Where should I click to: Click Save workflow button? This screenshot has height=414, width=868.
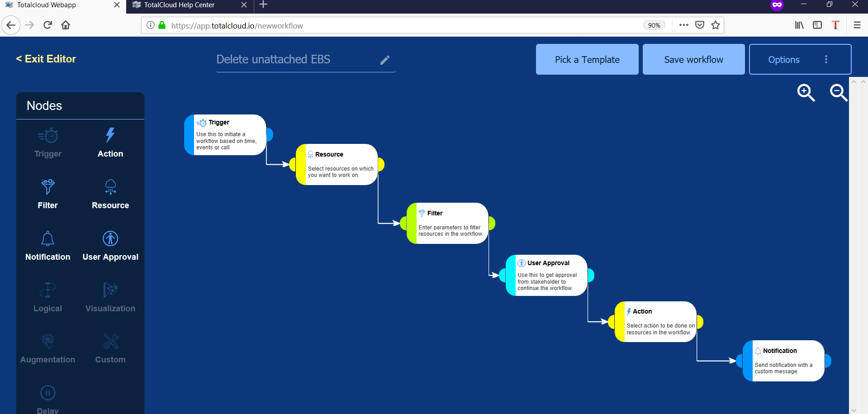pyautogui.click(x=693, y=59)
